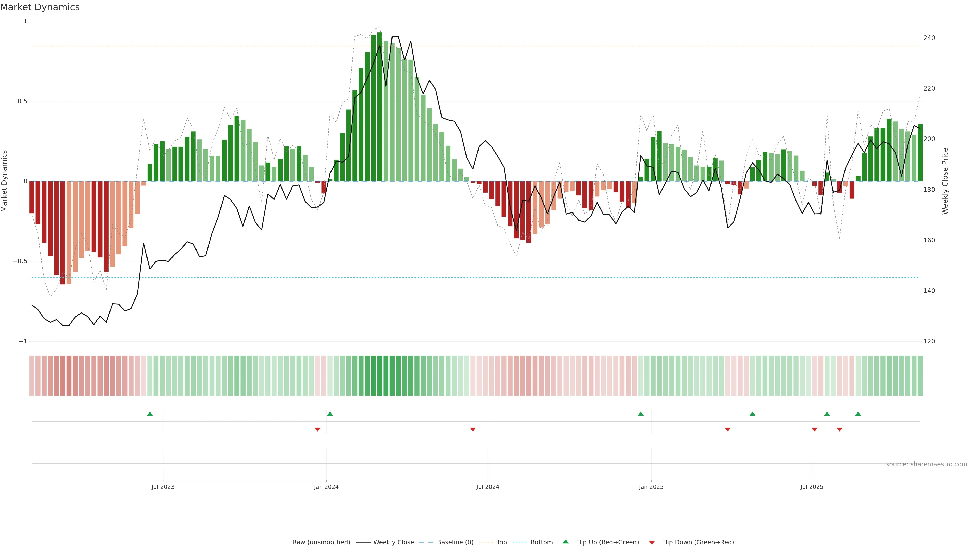Viewport: 980px width, 551px height.
Task: Toggle the Baseline (0) legend entry
Action: point(455,542)
